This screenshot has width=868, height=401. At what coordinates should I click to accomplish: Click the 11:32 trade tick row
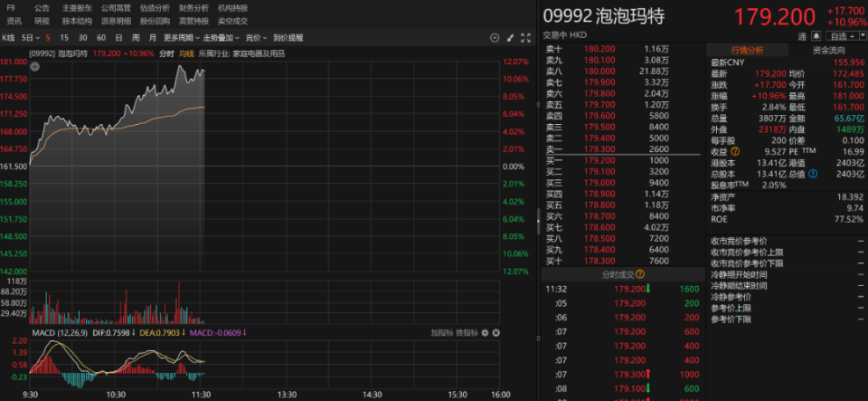click(x=623, y=289)
